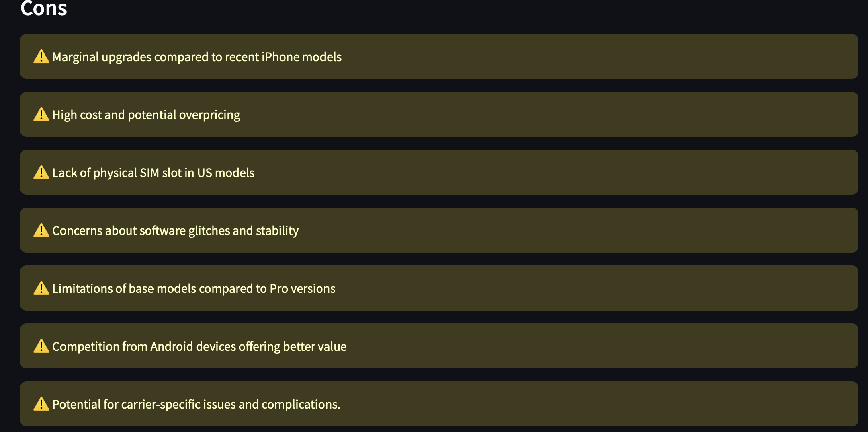Click text 'High cost and potential overpricing'

coord(146,115)
